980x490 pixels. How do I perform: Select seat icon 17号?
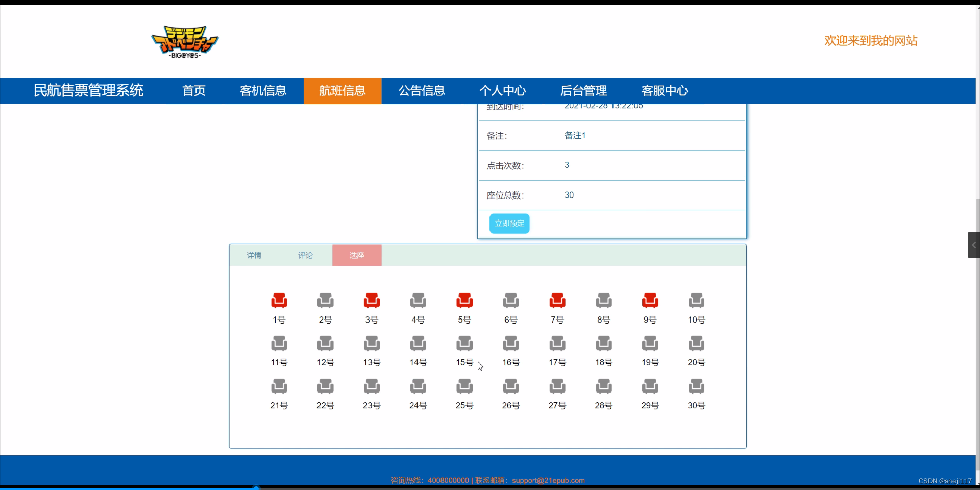click(557, 344)
